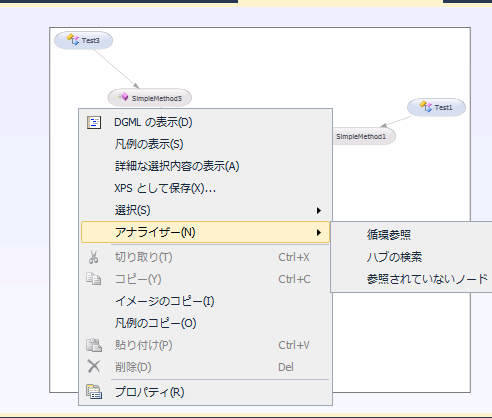The width and height of the screenshot is (492, 418).
Task: Click the DGML document icon in menu
Action: coord(94,122)
